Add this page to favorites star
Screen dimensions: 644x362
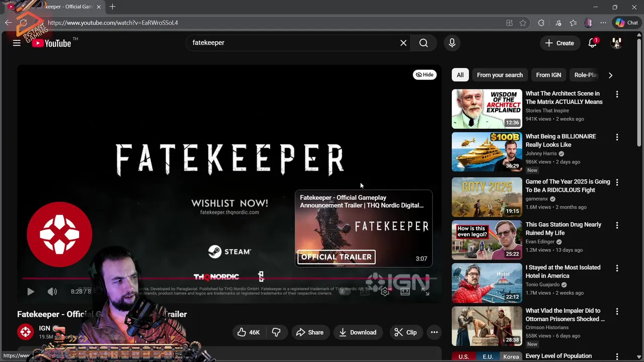[523, 23]
